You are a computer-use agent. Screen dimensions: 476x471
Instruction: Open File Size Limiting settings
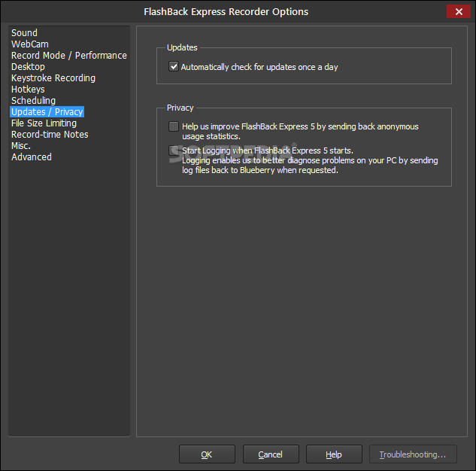(44, 123)
